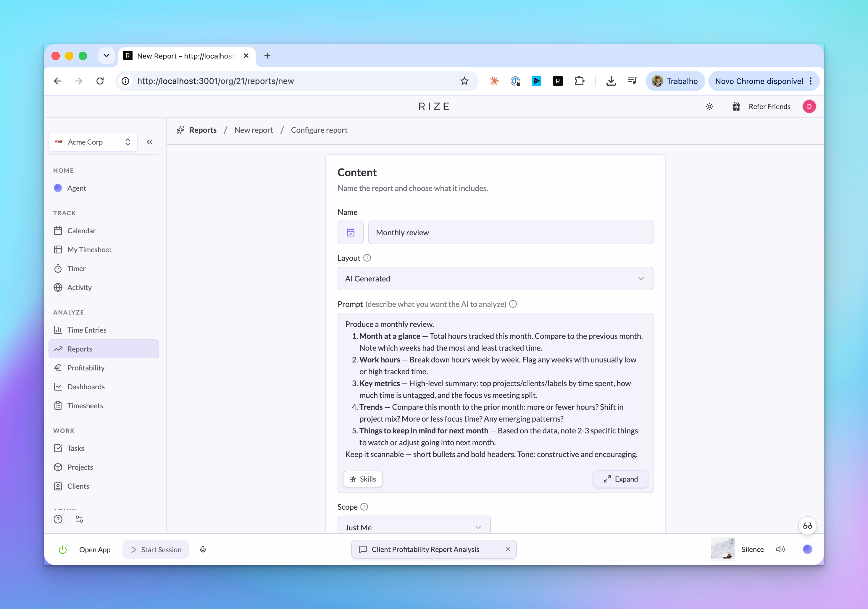Collapse the sidebar with double-chevron icon

click(150, 142)
